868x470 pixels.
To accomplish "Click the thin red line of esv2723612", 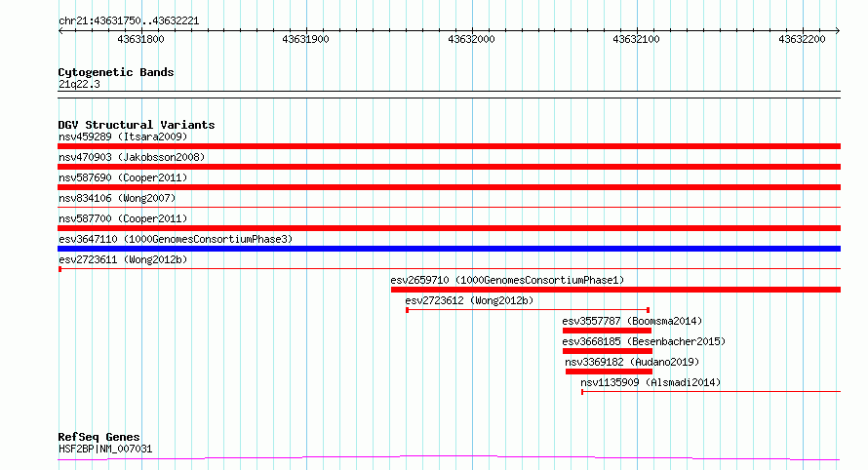I will pyautogui.click(x=528, y=310).
